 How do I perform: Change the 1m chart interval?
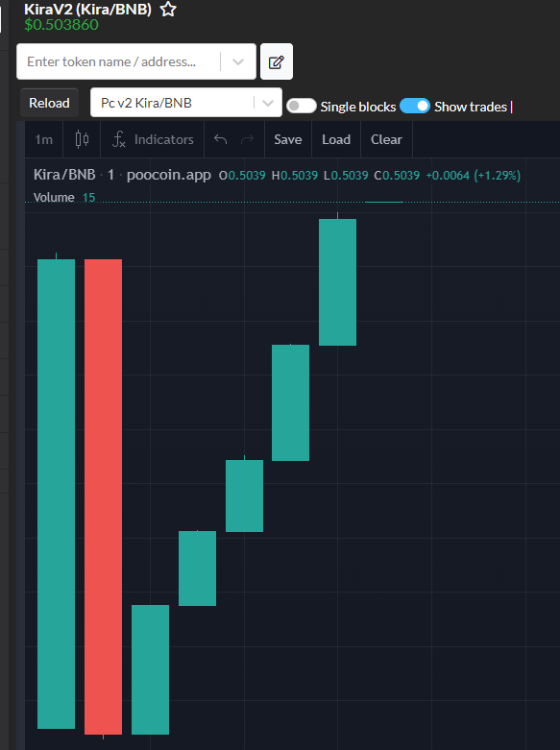(x=43, y=139)
